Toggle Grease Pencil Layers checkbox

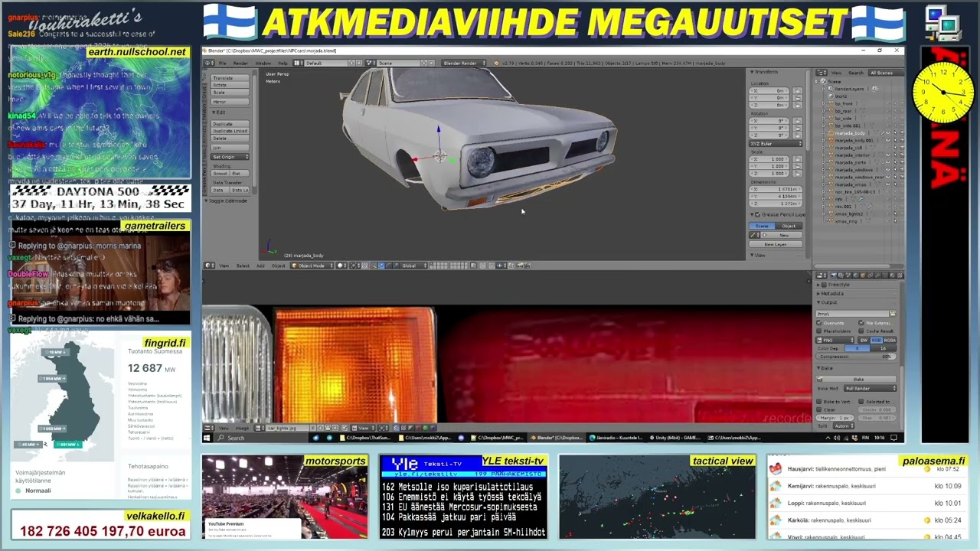click(x=757, y=215)
